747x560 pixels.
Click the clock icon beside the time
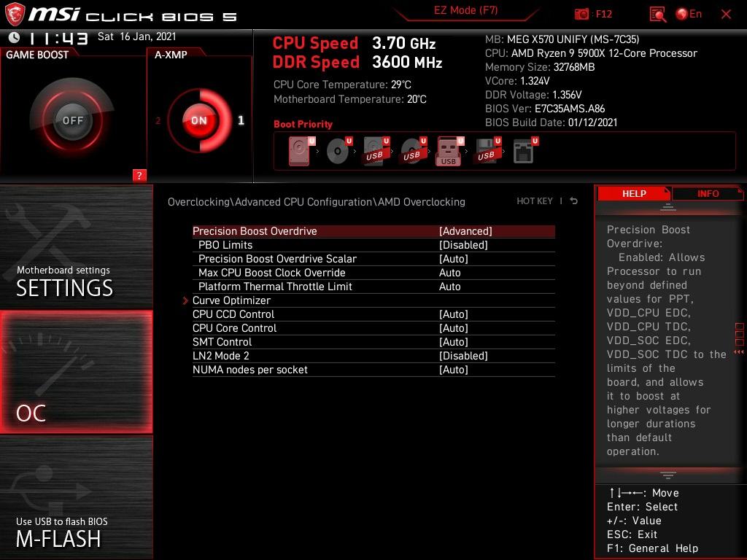point(15,37)
